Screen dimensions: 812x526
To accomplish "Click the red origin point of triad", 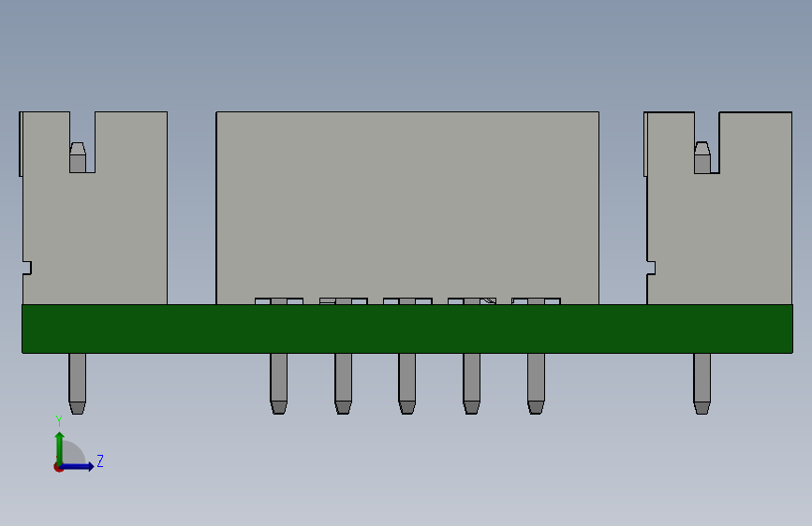I will tap(58, 467).
